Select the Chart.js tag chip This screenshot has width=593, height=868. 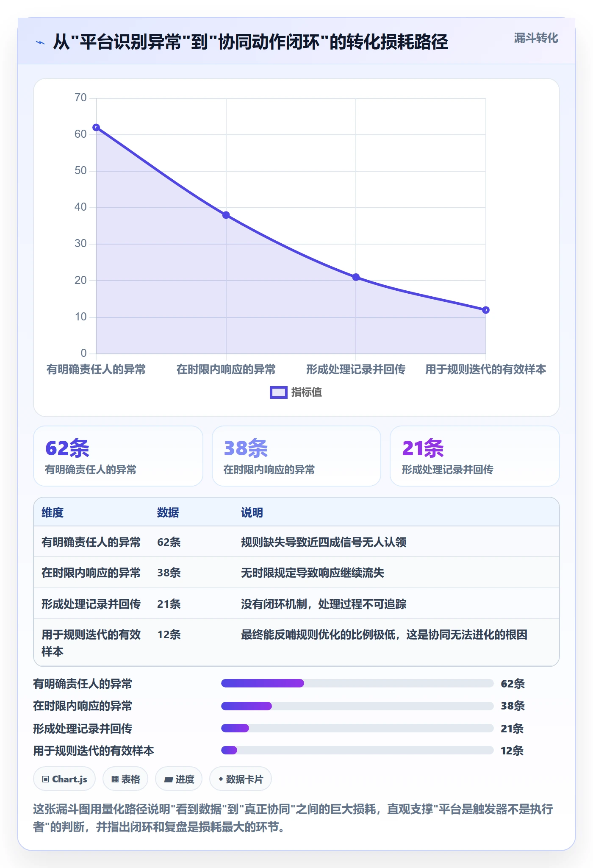(64, 779)
